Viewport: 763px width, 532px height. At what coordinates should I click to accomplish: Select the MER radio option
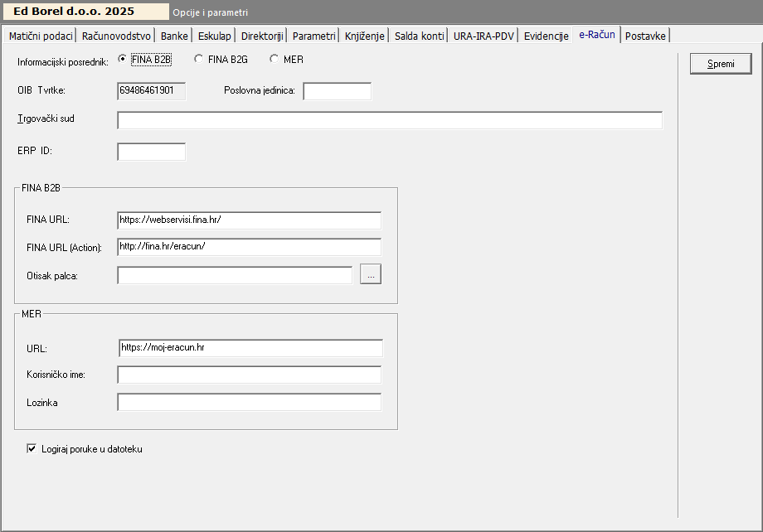(x=274, y=59)
